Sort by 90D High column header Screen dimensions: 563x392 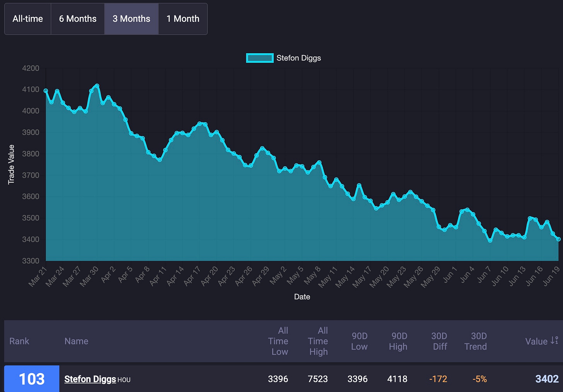(x=399, y=341)
